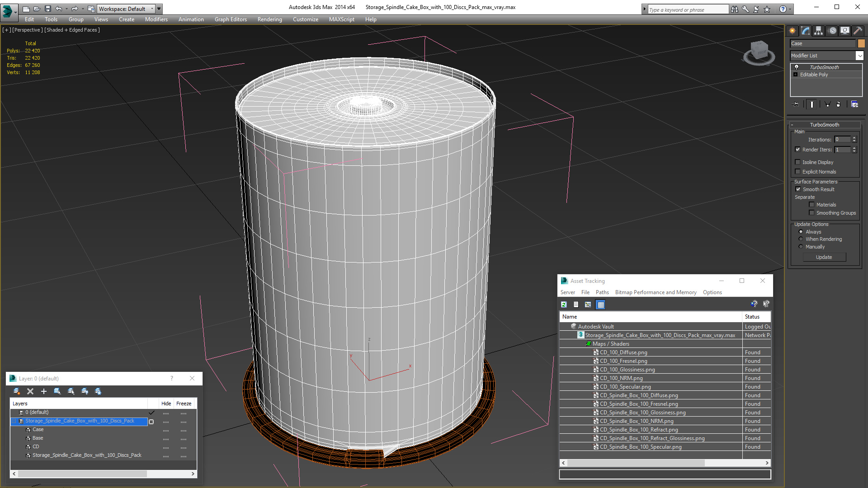Click the Refresh icon in Asset Tracking

(x=564, y=305)
